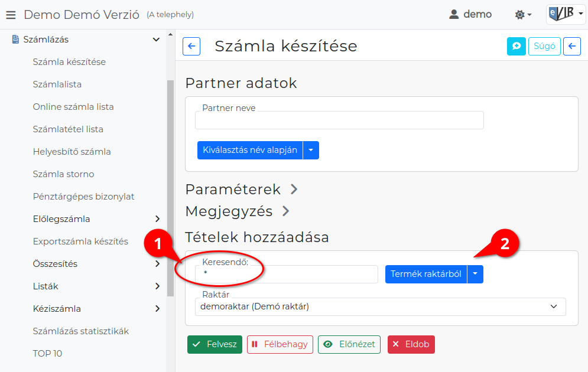Screen dimensions: 588x372
Task: Click the Előnézet preview button
Action: click(349, 344)
